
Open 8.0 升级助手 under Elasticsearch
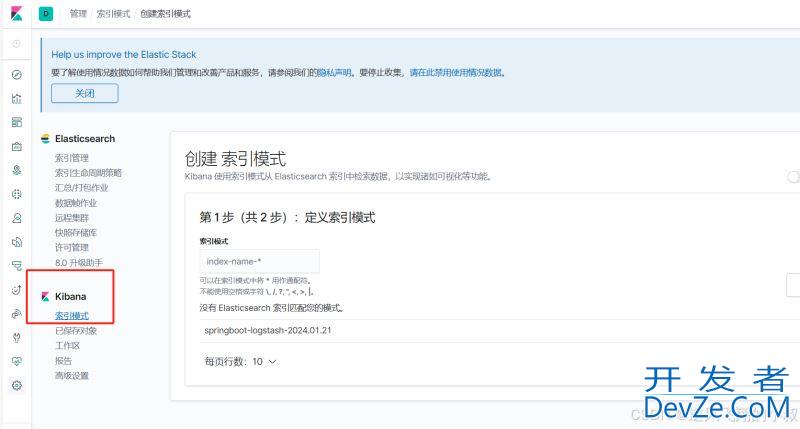pos(79,263)
